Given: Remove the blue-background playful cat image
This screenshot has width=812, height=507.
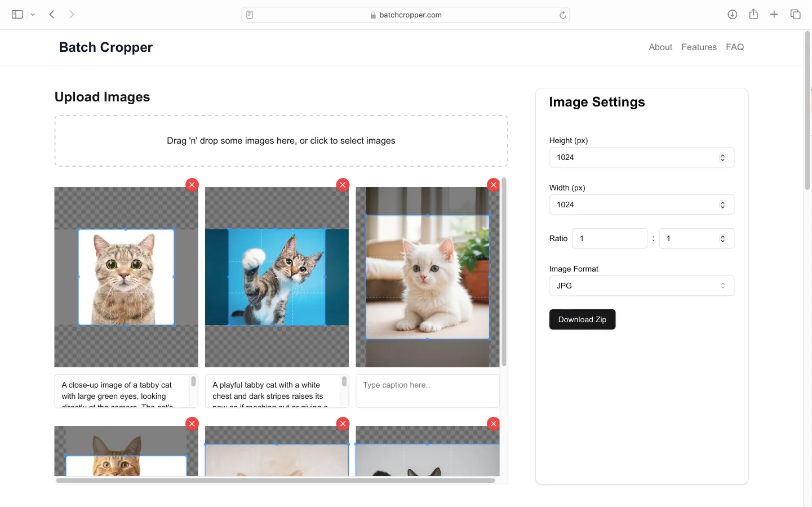Looking at the screenshot, I should tap(343, 184).
